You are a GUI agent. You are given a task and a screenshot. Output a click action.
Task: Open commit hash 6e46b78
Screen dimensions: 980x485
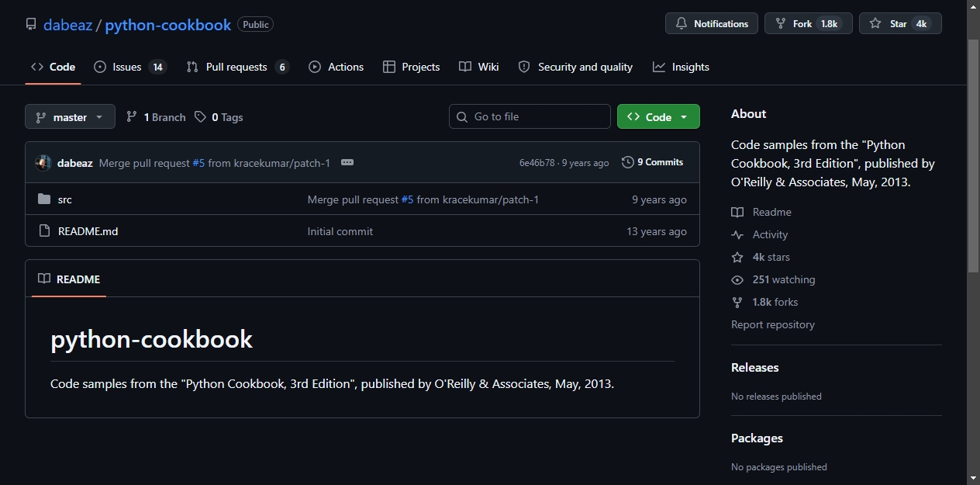pos(537,163)
